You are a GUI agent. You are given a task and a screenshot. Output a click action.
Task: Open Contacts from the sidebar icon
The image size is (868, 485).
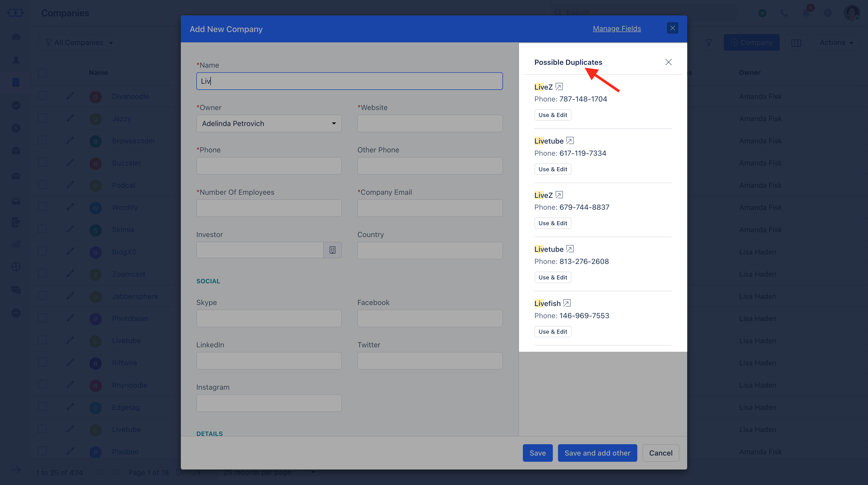click(x=16, y=60)
